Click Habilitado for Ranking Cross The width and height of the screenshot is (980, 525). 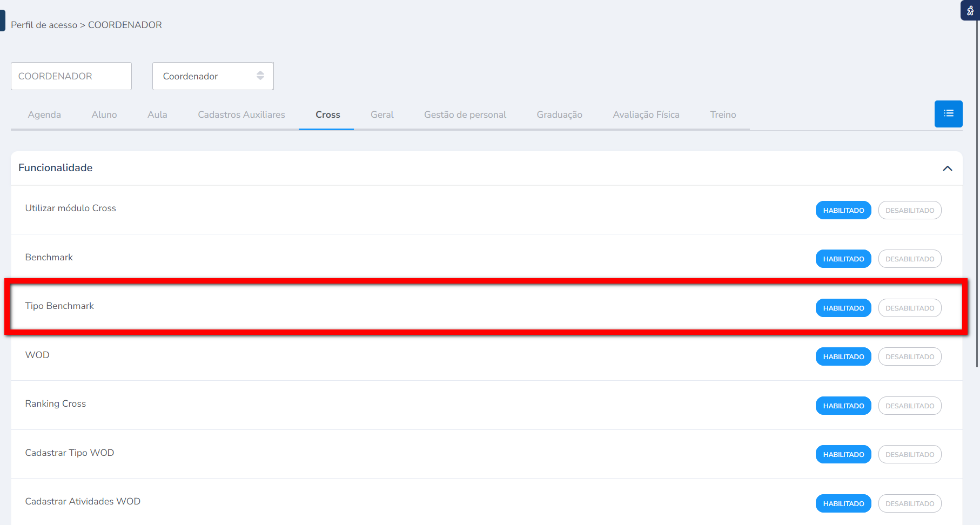tap(843, 406)
